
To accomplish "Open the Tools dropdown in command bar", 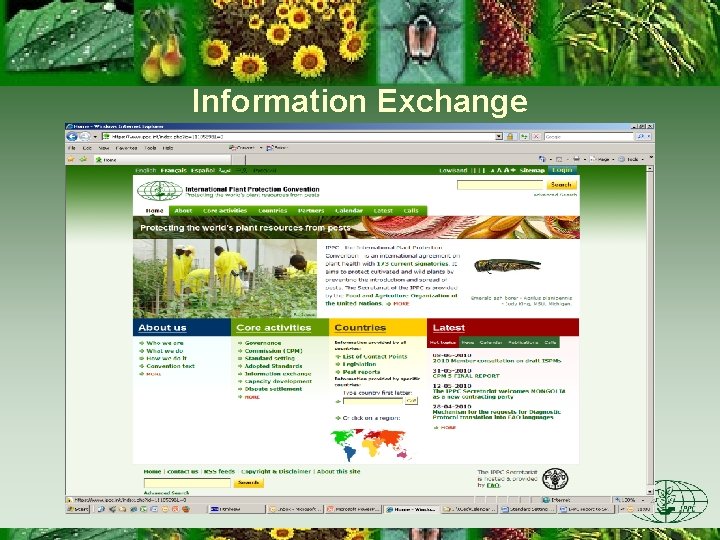I will point(631,159).
